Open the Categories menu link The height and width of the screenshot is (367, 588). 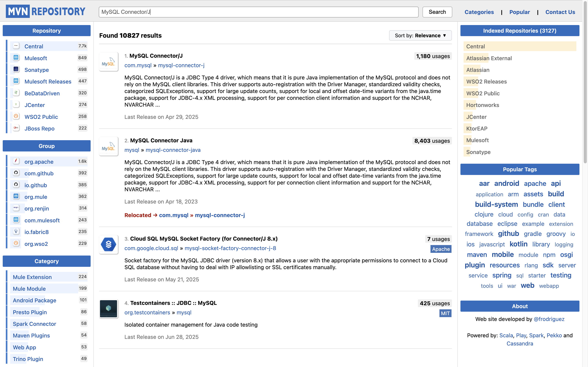point(479,12)
